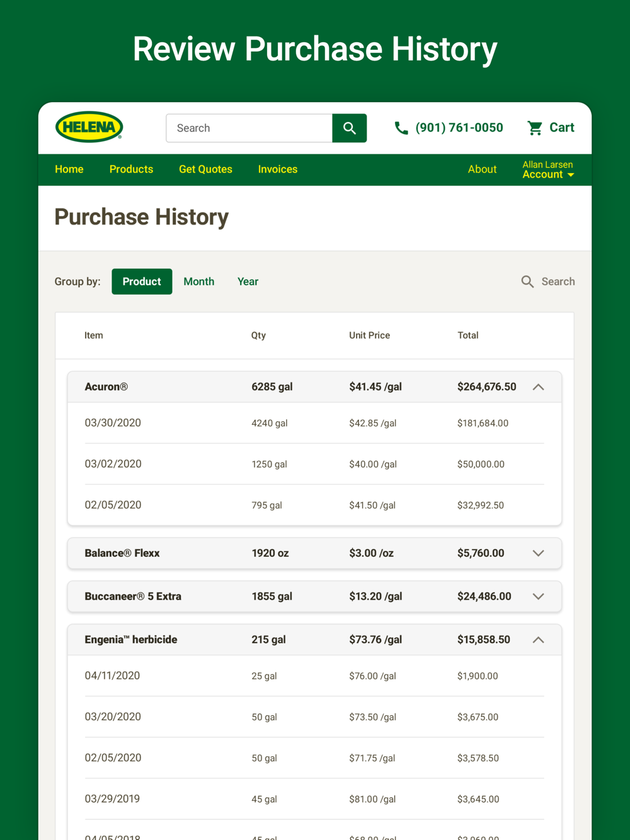Click the $41.45 /gal unit price

(x=375, y=387)
